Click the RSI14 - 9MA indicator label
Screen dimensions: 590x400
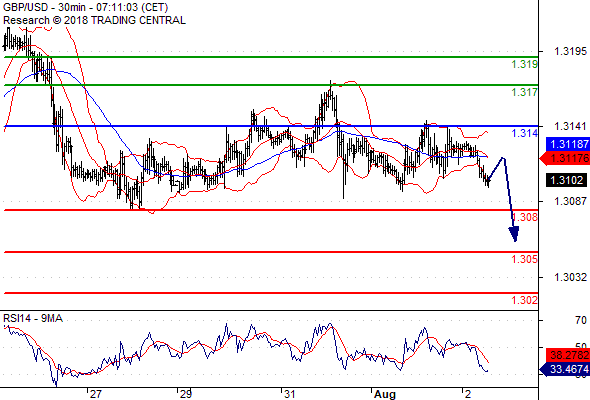coord(33,318)
